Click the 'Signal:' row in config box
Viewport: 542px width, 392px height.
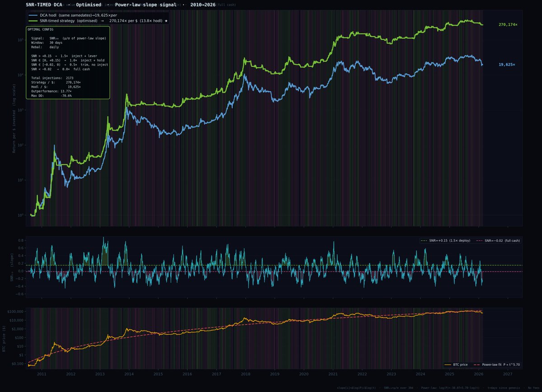[69, 38]
